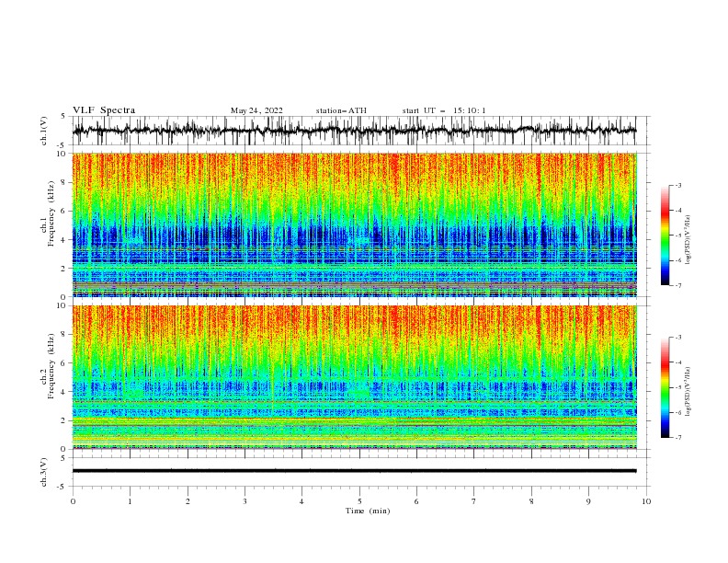Screen dimensions: 728x563
Task: Click the "-5" label on the ch.1 colorbar
Action: (x=678, y=236)
